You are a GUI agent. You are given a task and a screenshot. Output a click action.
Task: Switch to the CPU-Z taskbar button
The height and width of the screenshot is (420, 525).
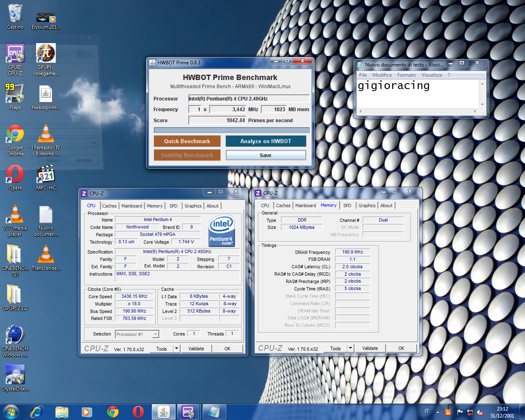pos(188,412)
